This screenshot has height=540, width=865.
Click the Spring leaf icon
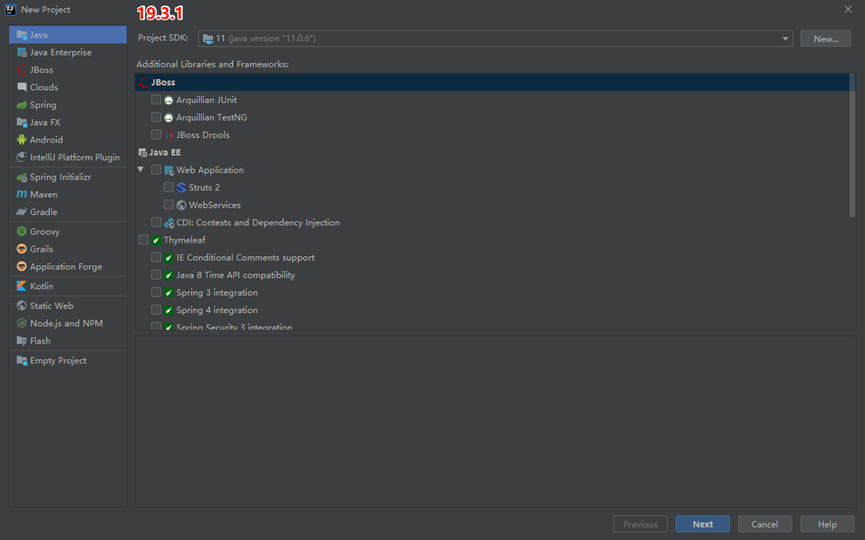click(22, 105)
